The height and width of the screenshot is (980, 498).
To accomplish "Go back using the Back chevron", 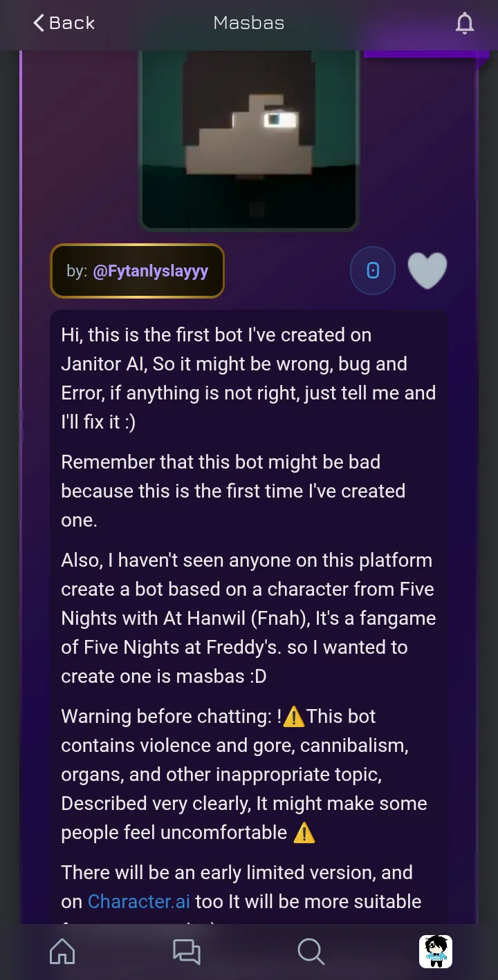I will (x=63, y=23).
